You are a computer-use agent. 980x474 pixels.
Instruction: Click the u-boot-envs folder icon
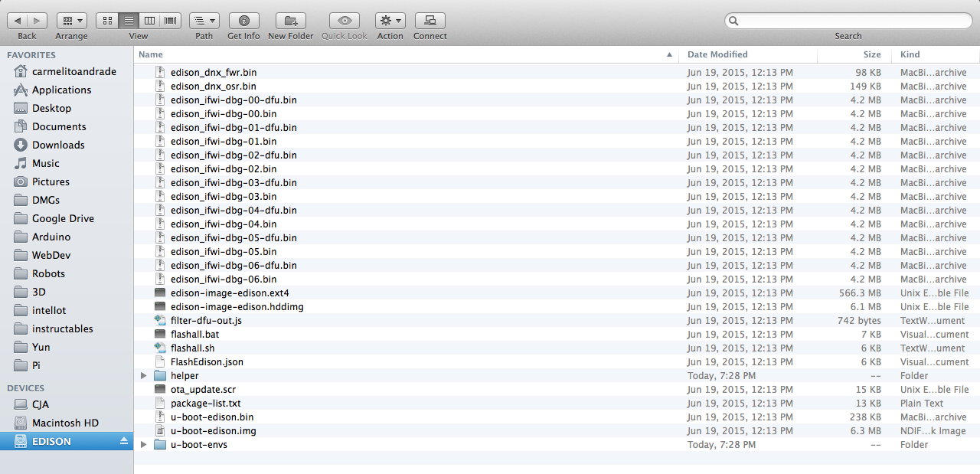160,445
